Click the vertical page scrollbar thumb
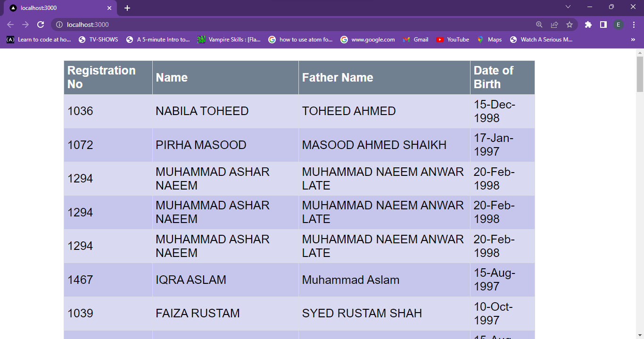 640,73
